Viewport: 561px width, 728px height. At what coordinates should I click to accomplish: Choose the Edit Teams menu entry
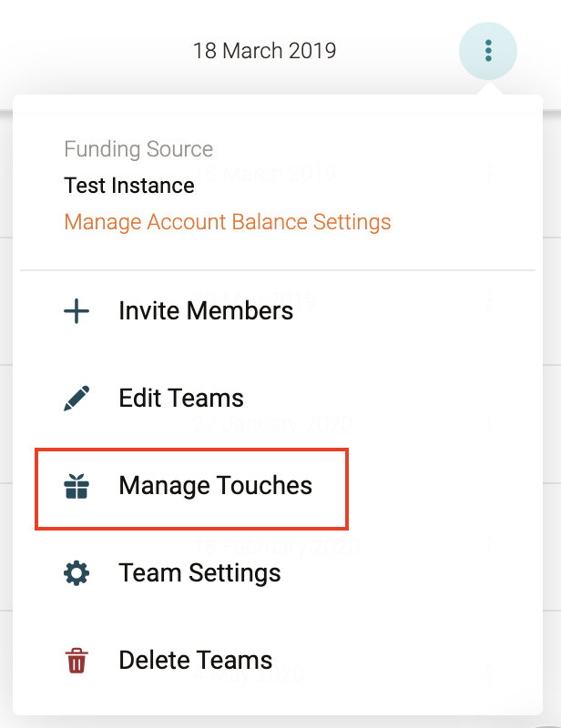tap(181, 398)
